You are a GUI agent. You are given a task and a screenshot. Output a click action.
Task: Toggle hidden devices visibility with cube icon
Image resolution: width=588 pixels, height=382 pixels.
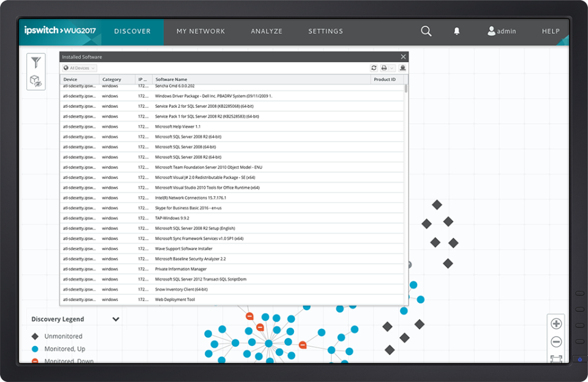tap(36, 80)
